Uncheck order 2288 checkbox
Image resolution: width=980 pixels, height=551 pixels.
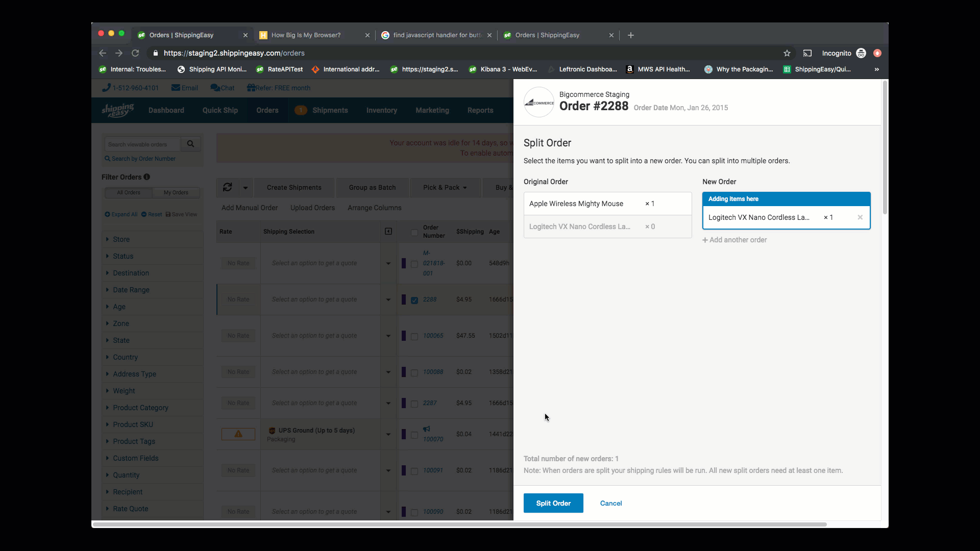tap(414, 300)
